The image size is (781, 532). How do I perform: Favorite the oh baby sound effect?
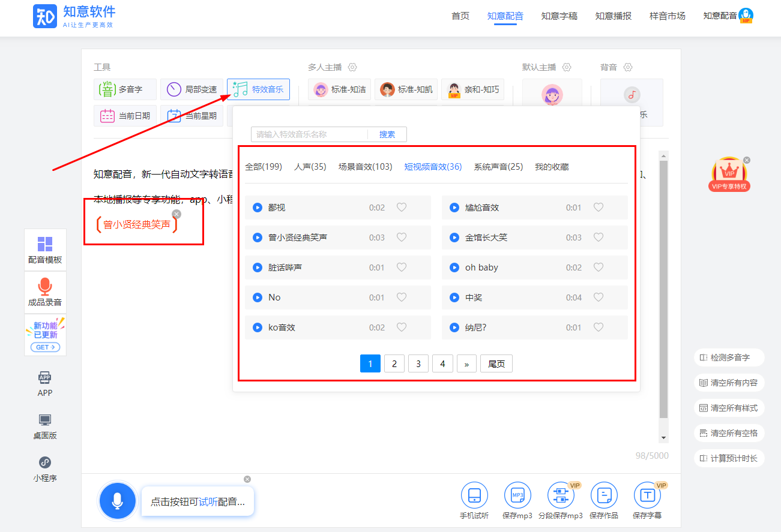tap(599, 267)
